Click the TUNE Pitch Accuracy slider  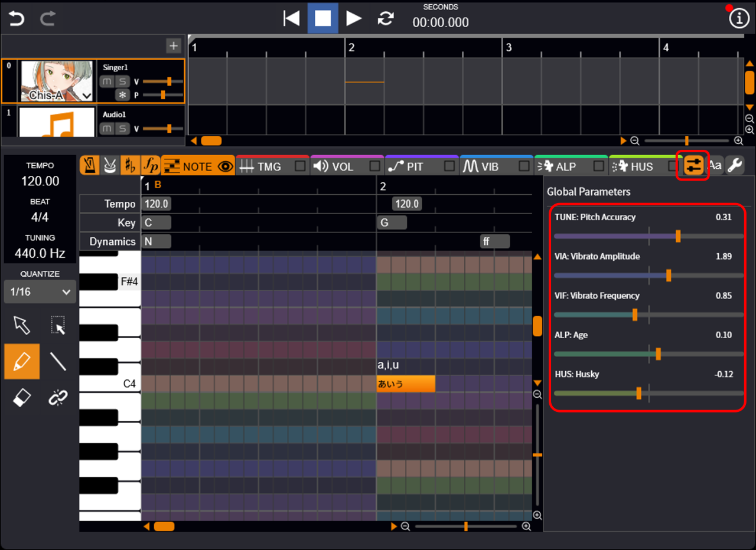[677, 237]
